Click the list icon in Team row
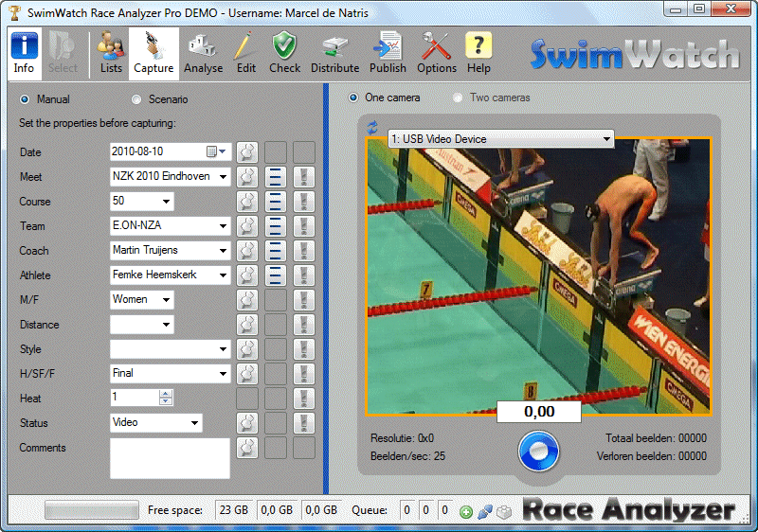The height and width of the screenshot is (532, 758). coord(276,226)
